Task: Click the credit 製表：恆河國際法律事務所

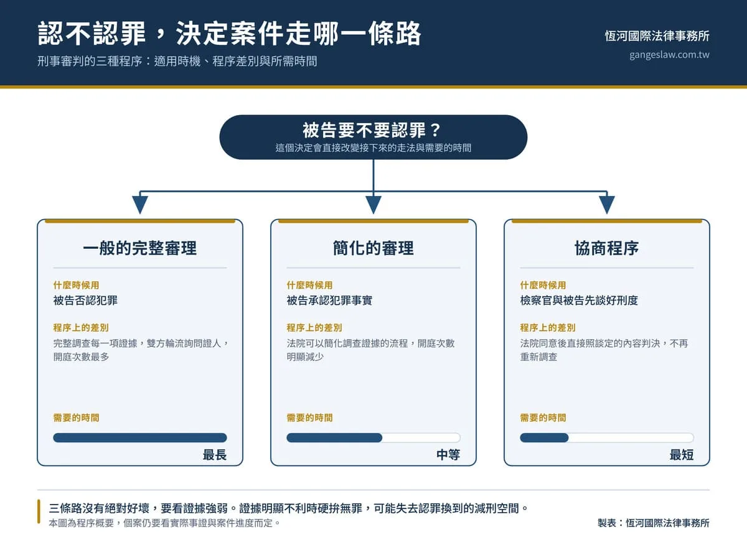Action: (653, 523)
